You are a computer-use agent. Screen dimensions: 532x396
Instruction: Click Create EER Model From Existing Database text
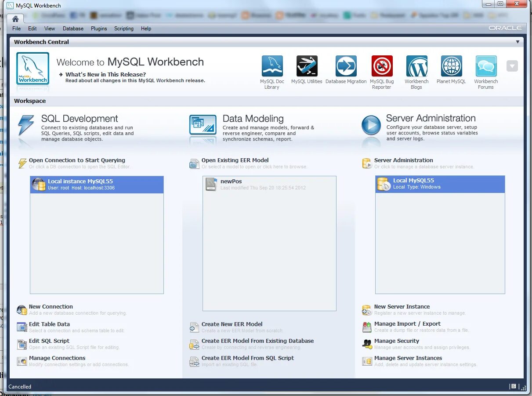coord(258,341)
